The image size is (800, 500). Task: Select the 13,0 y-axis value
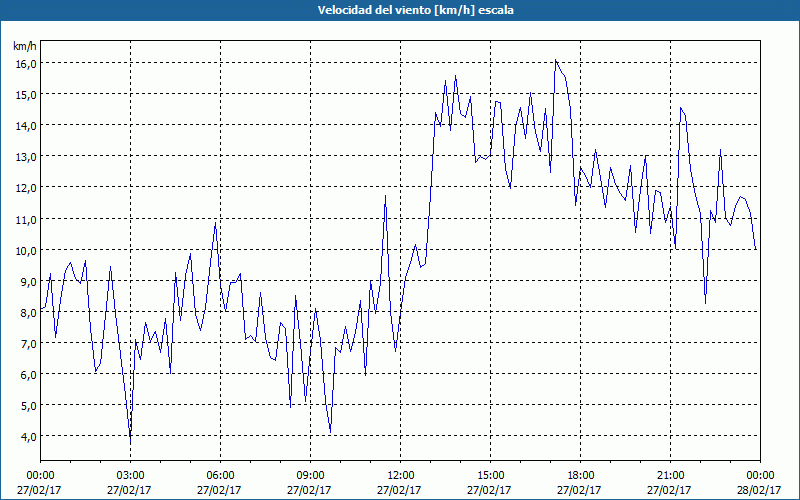26,157
